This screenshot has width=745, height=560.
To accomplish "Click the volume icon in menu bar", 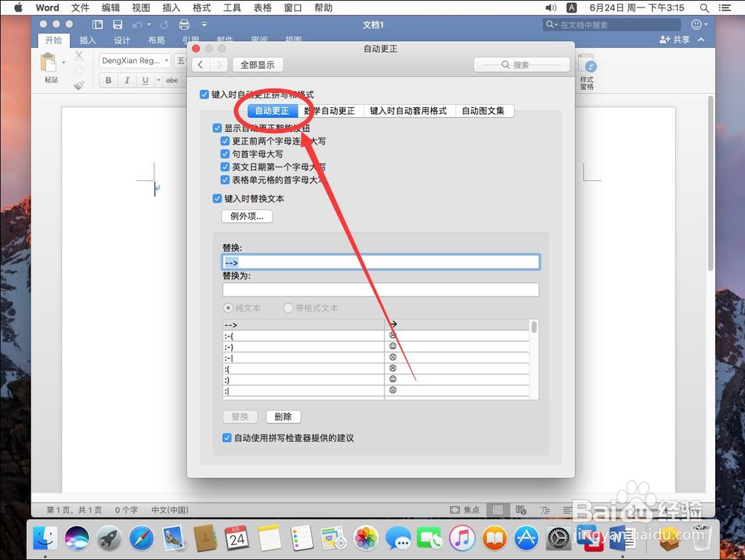I will [x=551, y=7].
